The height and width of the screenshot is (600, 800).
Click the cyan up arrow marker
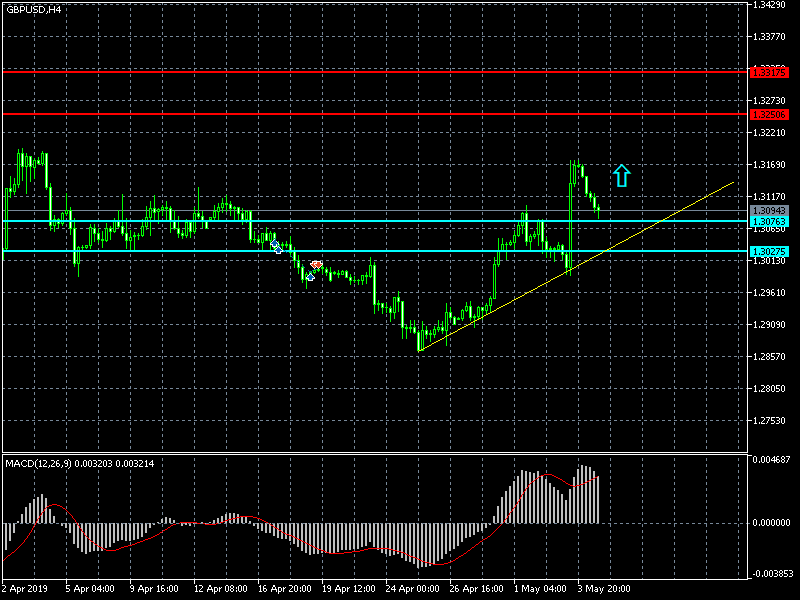[x=621, y=176]
